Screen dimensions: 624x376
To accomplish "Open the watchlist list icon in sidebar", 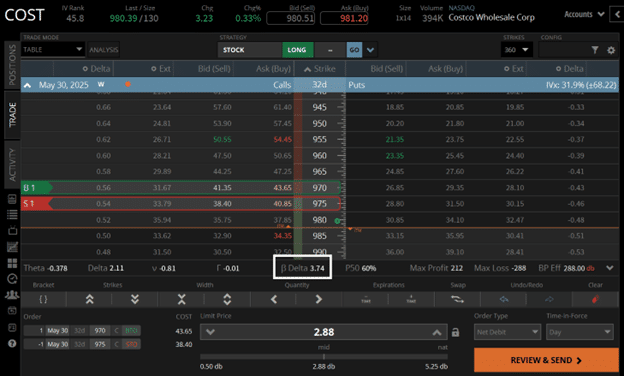I will click(12, 214).
